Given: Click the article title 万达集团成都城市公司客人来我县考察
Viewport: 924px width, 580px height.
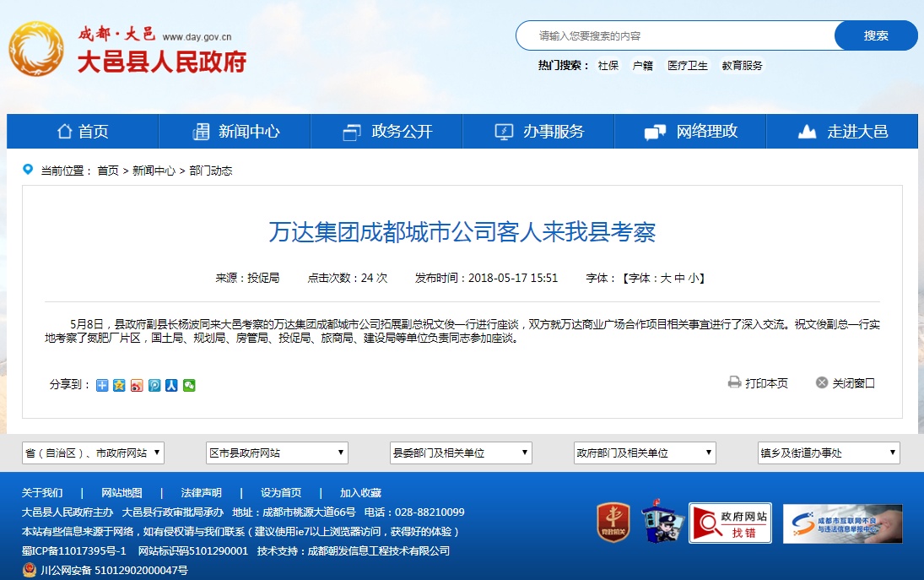Looking at the screenshot, I should pos(462,232).
